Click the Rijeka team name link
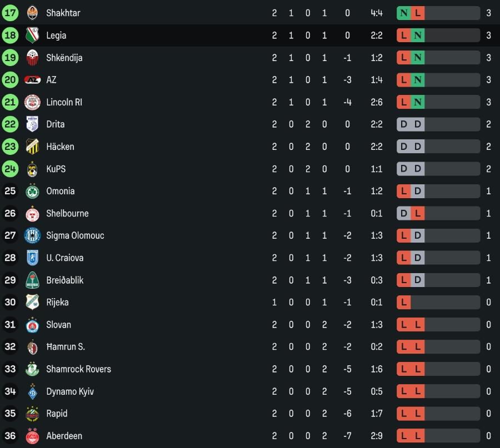The width and height of the screenshot is (500, 448). point(57,303)
